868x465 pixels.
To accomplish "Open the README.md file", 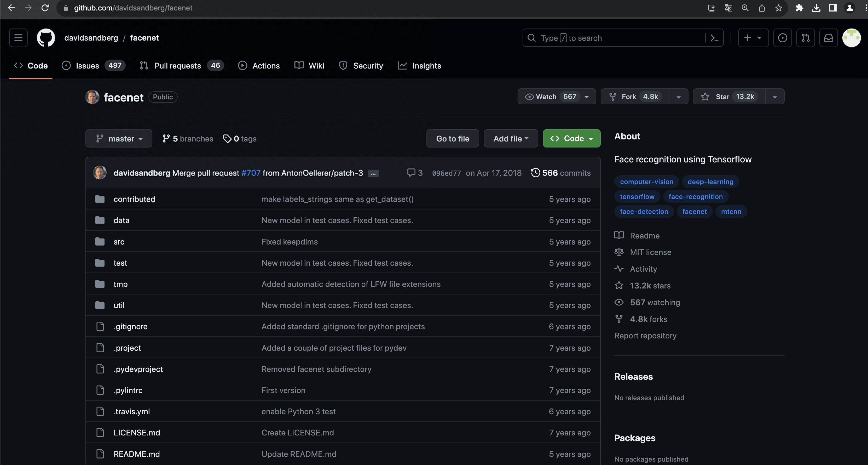I will pyautogui.click(x=136, y=454).
